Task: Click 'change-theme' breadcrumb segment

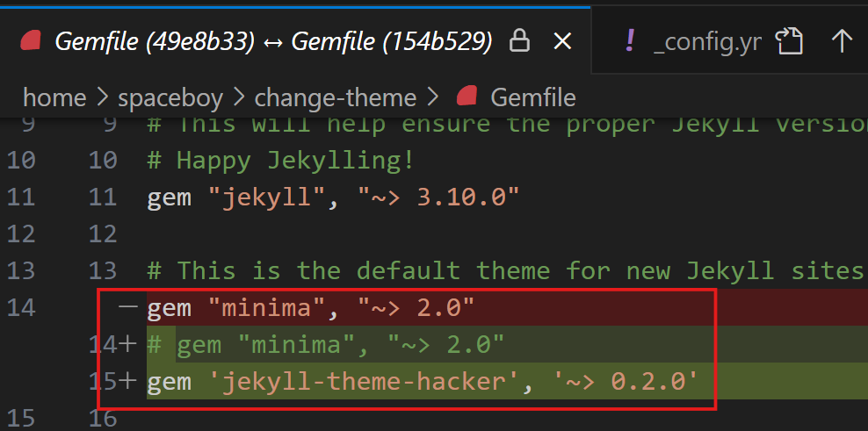Action: coord(336,98)
